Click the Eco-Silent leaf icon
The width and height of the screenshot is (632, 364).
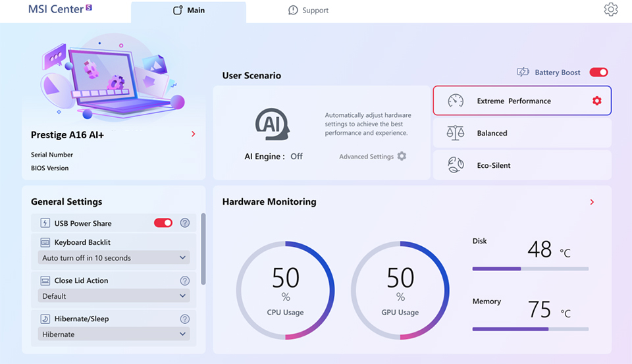[456, 165]
